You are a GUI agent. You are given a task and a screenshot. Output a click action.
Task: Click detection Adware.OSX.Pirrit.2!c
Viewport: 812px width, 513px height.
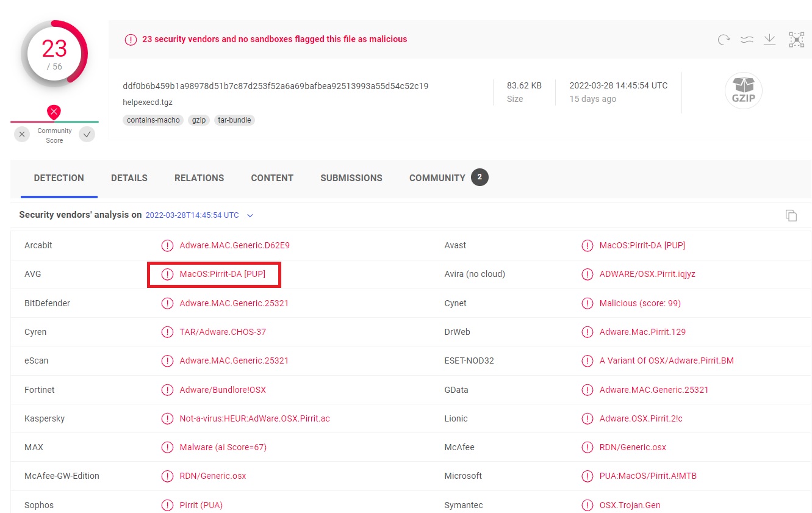tap(641, 418)
